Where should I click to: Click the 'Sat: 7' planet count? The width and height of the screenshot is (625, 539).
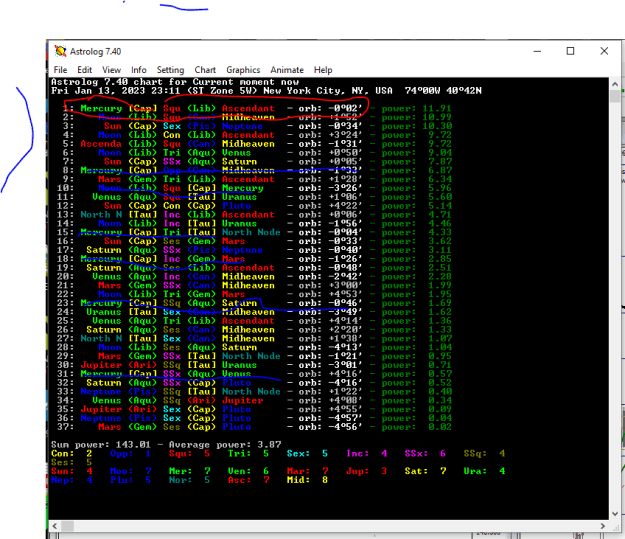click(x=425, y=471)
